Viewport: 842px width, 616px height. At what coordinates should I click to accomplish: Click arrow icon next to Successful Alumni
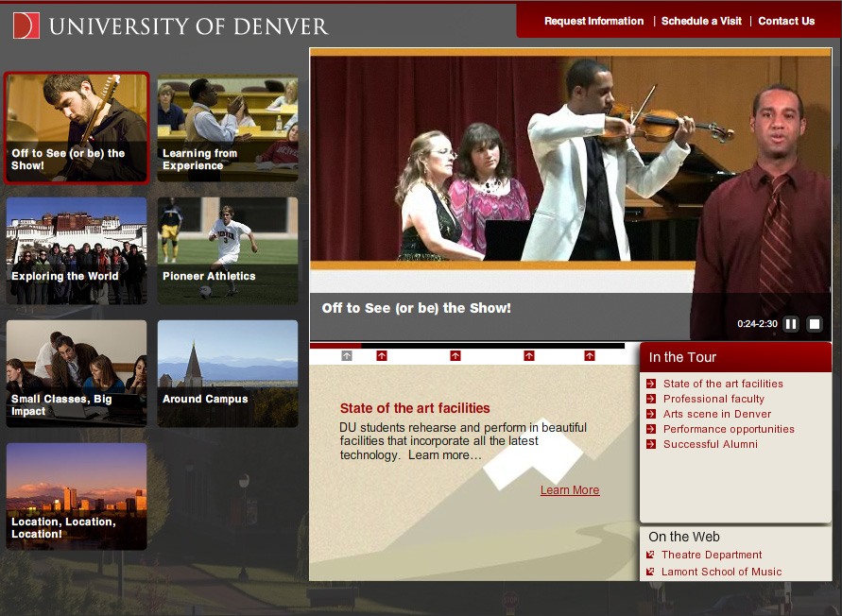click(651, 444)
